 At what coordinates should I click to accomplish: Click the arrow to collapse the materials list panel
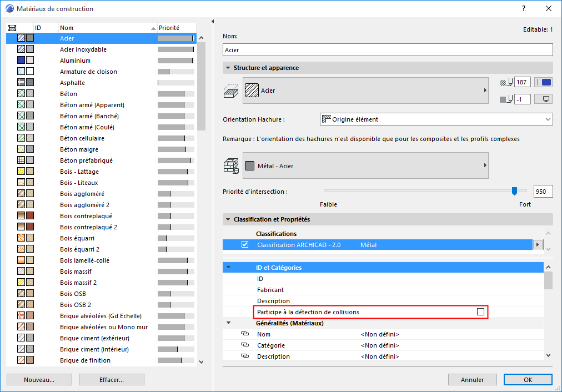click(212, 21)
